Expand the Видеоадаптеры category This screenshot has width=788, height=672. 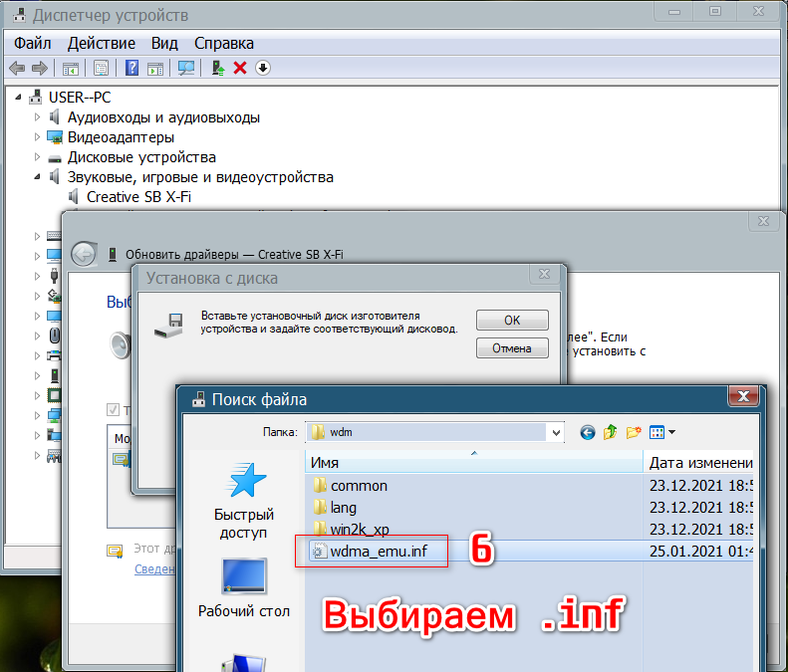tap(37, 136)
